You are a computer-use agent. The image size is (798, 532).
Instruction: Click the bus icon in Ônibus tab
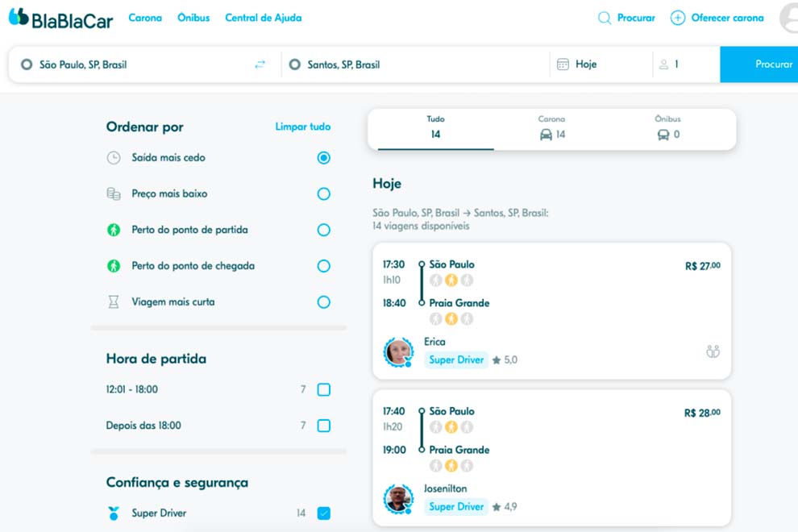click(x=663, y=135)
